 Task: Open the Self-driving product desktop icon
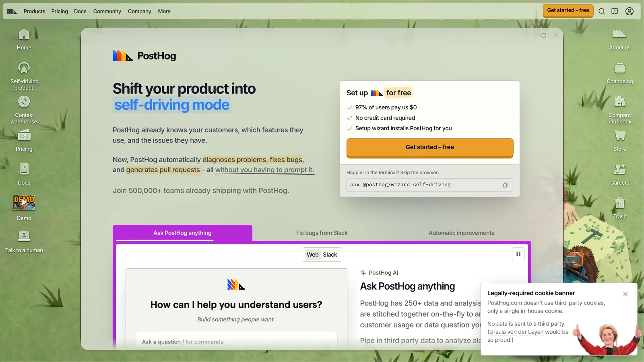click(24, 76)
